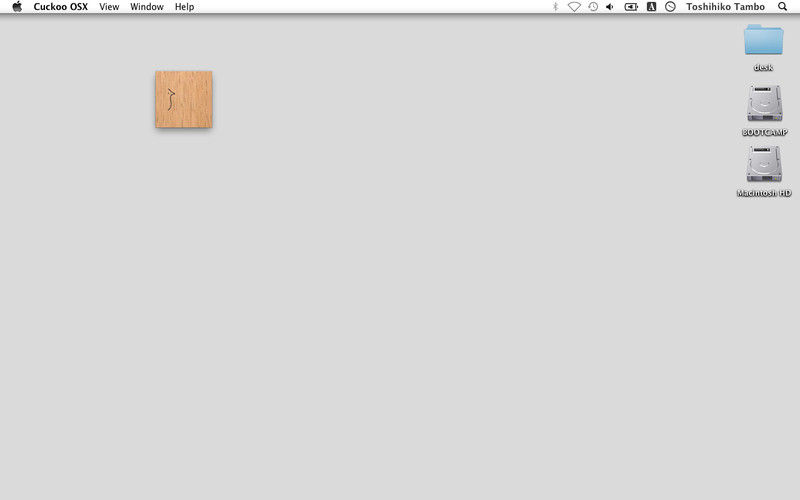Open the Window menu
Screen dimensions: 800x500
(147, 7)
